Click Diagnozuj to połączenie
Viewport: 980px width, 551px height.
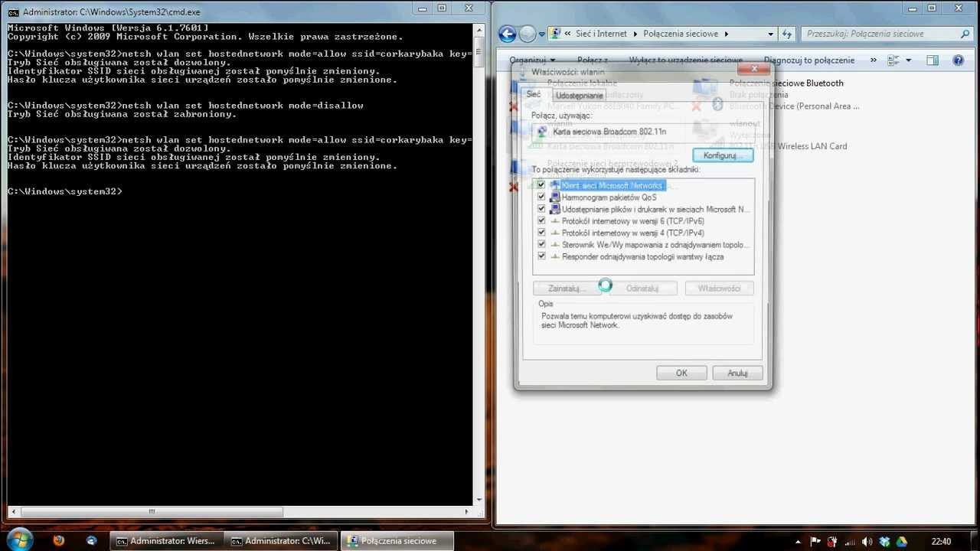(808, 60)
